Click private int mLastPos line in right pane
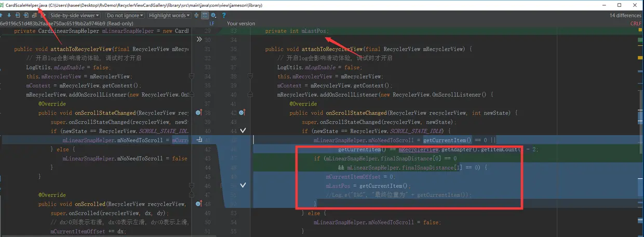The width and height of the screenshot is (644, 237). [x=297, y=31]
